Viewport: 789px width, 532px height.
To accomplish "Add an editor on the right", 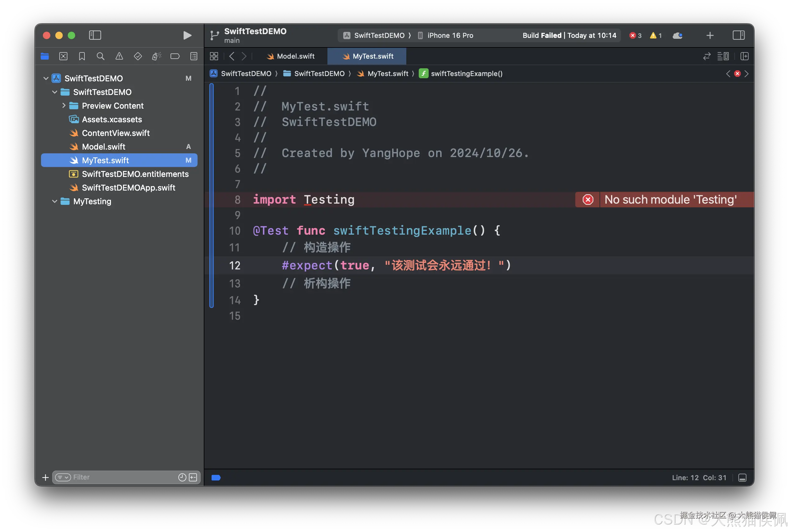I will coord(745,56).
